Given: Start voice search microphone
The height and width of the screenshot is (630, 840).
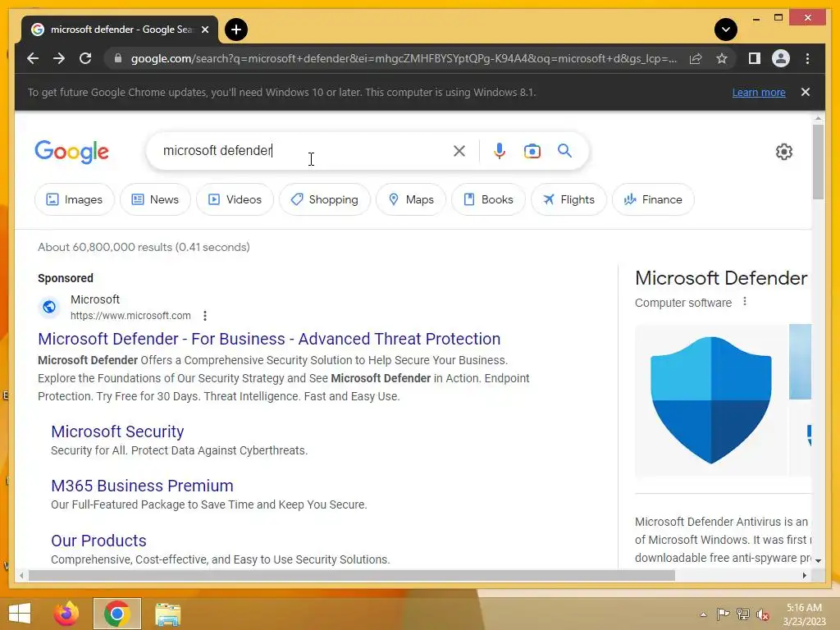Looking at the screenshot, I should [500, 151].
